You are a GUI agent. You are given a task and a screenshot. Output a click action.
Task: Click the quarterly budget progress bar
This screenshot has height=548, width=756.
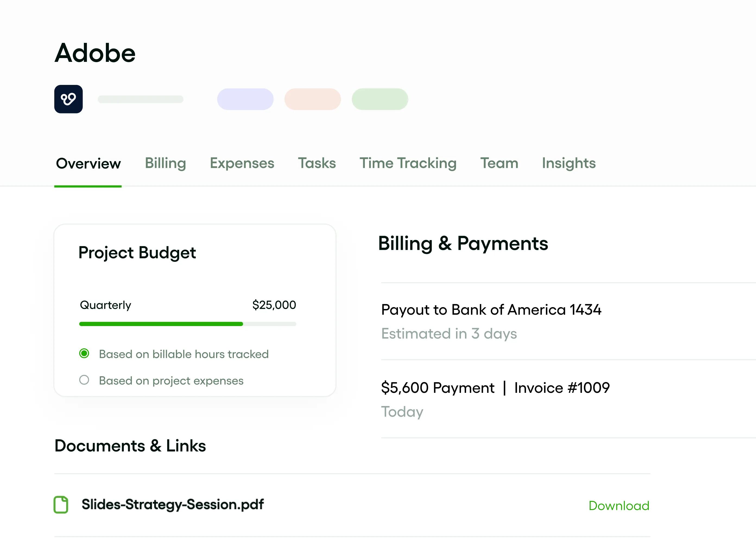188,324
